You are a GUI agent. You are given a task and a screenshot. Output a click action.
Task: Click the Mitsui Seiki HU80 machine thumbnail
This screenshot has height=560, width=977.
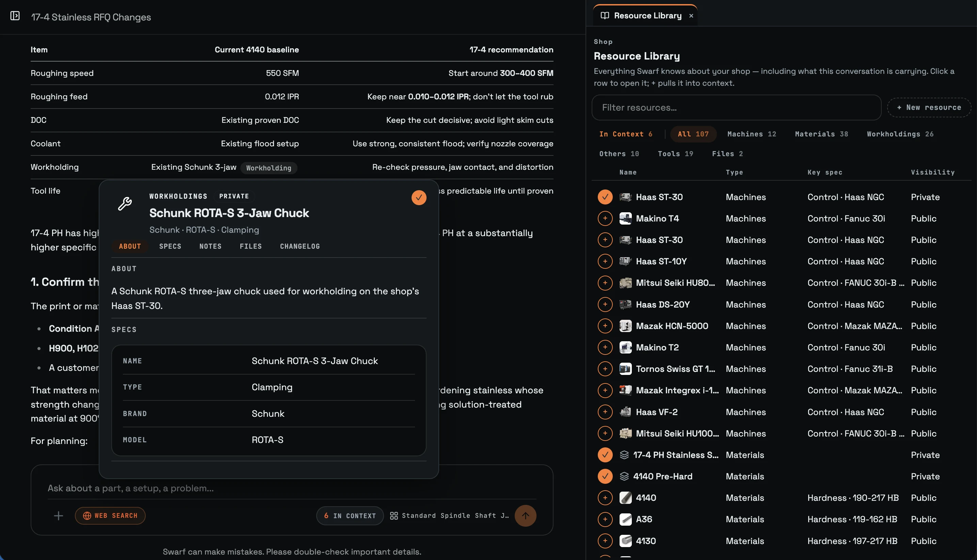pyautogui.click(x=625, y=283)
